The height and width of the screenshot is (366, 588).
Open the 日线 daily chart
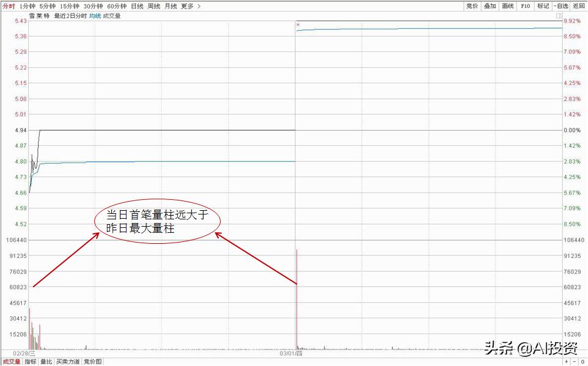[138, 6]
